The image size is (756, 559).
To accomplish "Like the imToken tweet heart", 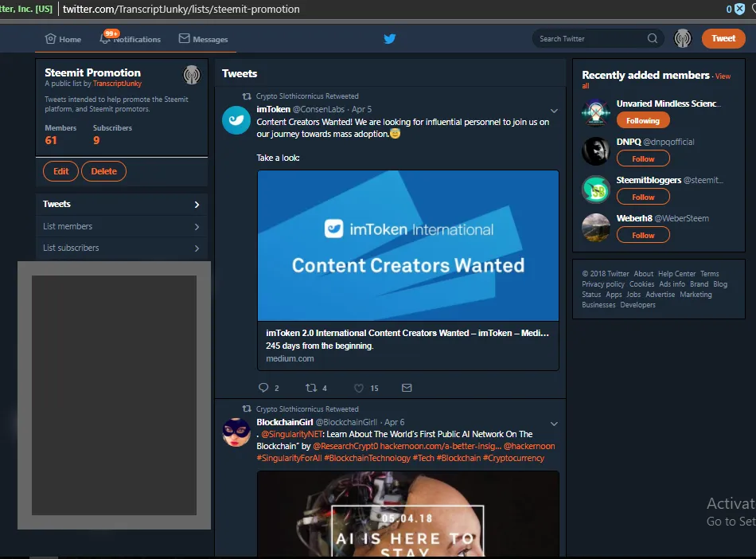I will (359, 388).
